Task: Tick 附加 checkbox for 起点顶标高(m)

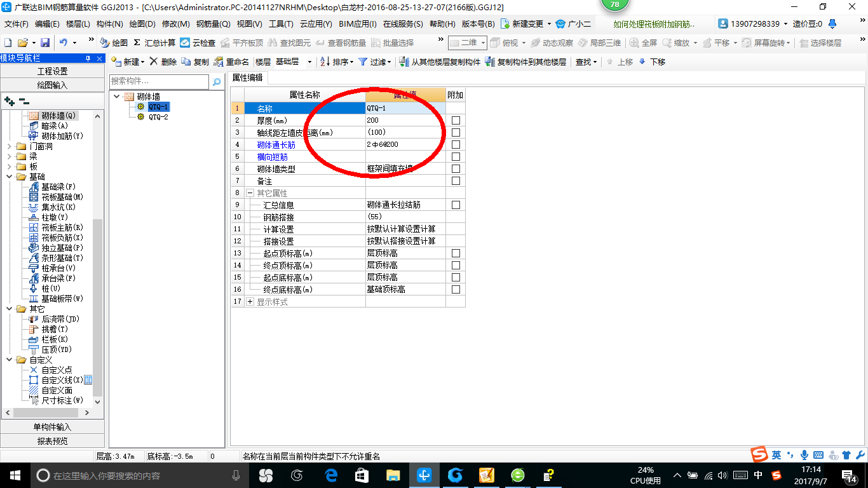Action: 456,253
